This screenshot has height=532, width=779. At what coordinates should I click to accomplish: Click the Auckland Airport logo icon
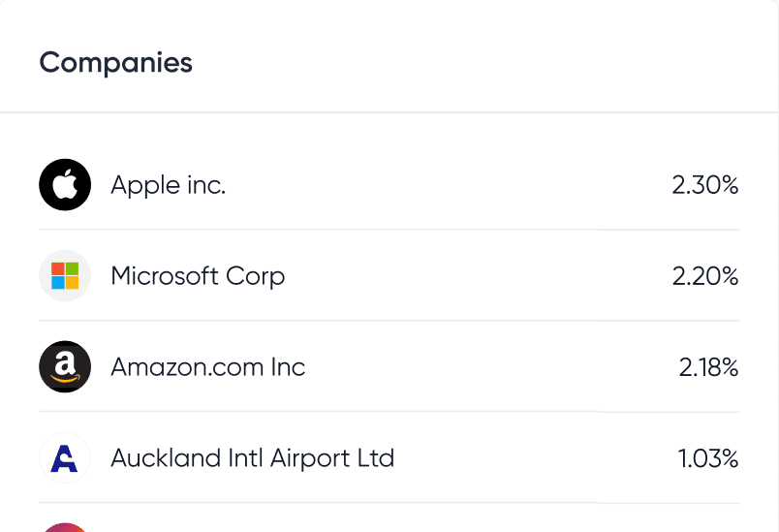pyautogui.click(x=65, y=457)
